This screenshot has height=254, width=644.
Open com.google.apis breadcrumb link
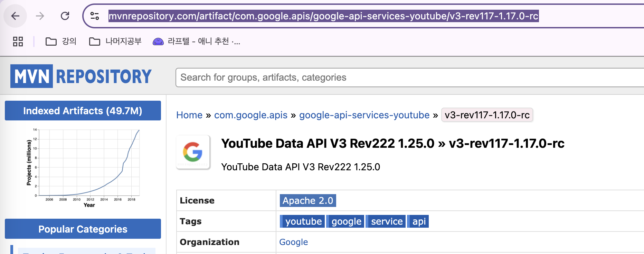[251, 115]
